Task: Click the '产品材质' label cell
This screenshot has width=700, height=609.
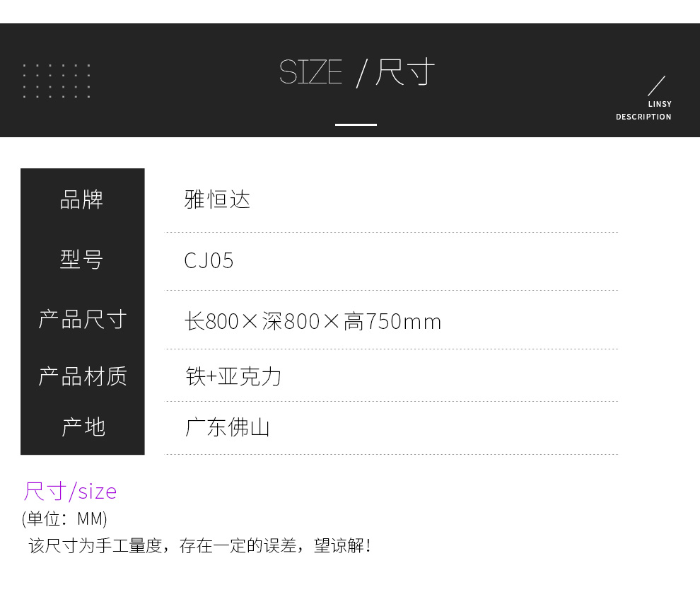Action: 82,376
